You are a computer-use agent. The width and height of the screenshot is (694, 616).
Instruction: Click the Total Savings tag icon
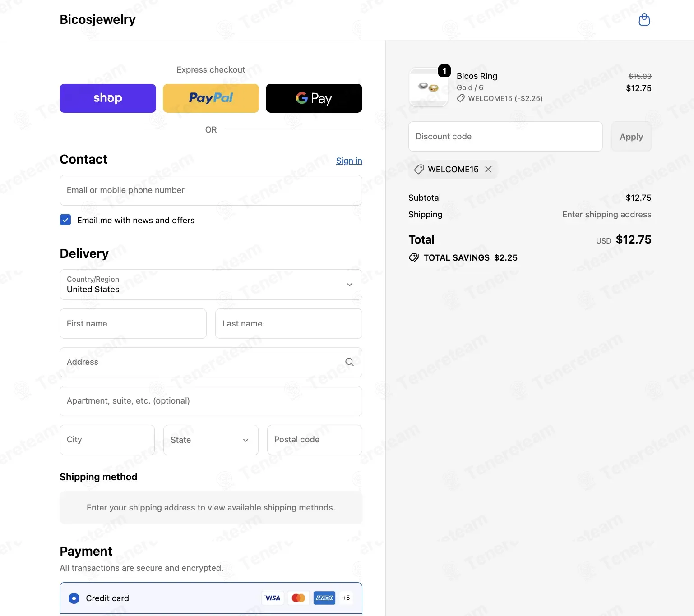[413, 257]
